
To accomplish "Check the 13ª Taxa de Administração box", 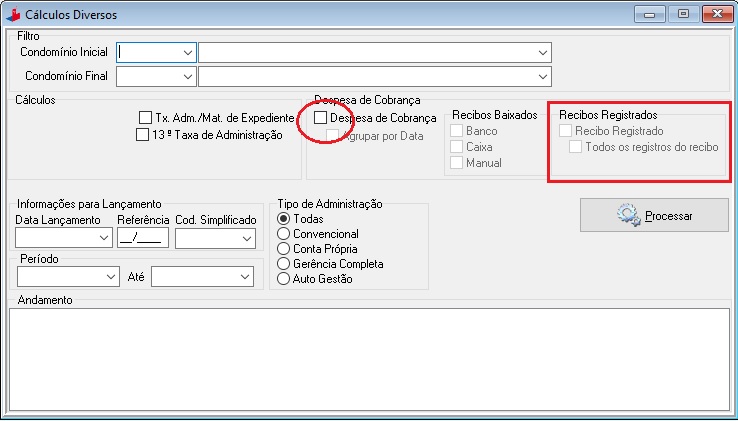I will 142,136.
